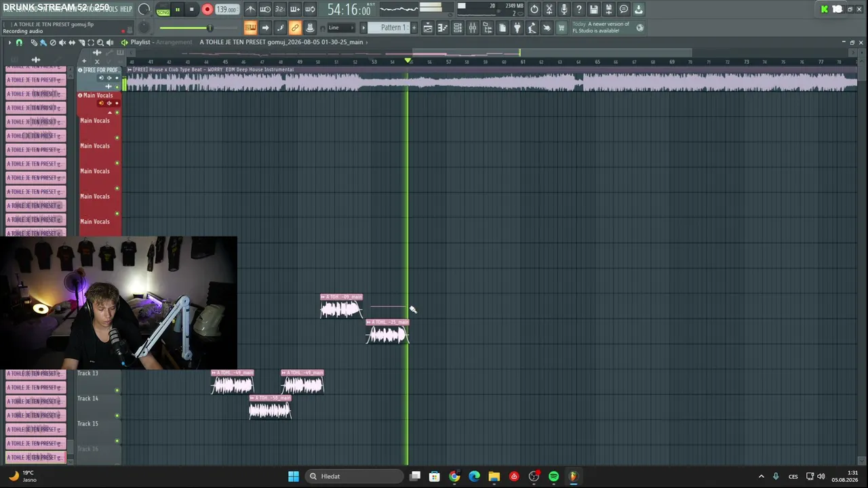The height and width of the screenshot is (488, 868).
Task: Open the Mixer icon
Action: (473, 28)
